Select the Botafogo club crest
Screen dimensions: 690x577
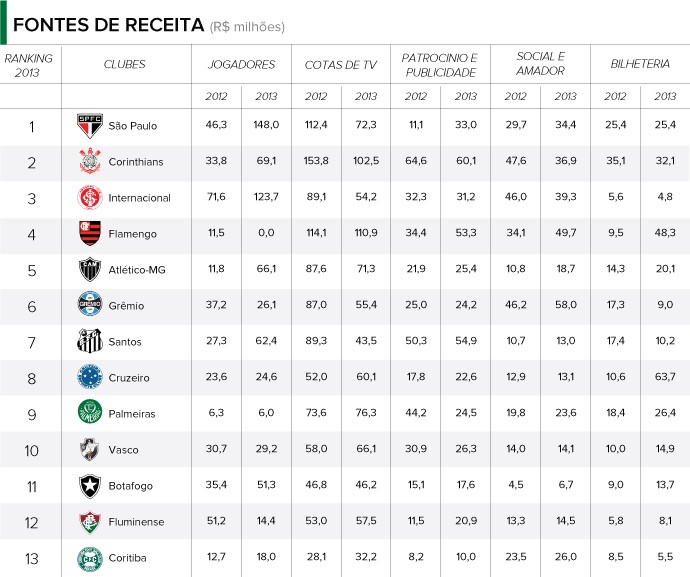90,486
